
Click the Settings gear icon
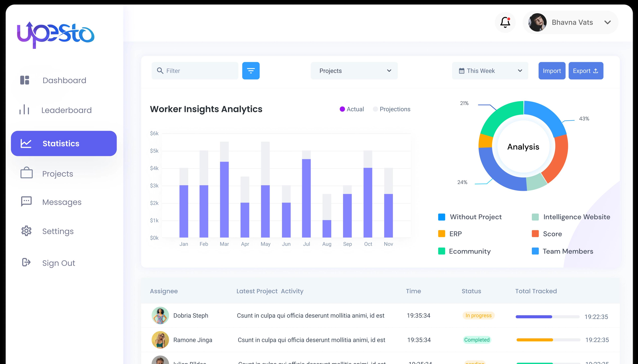[26, 231]
